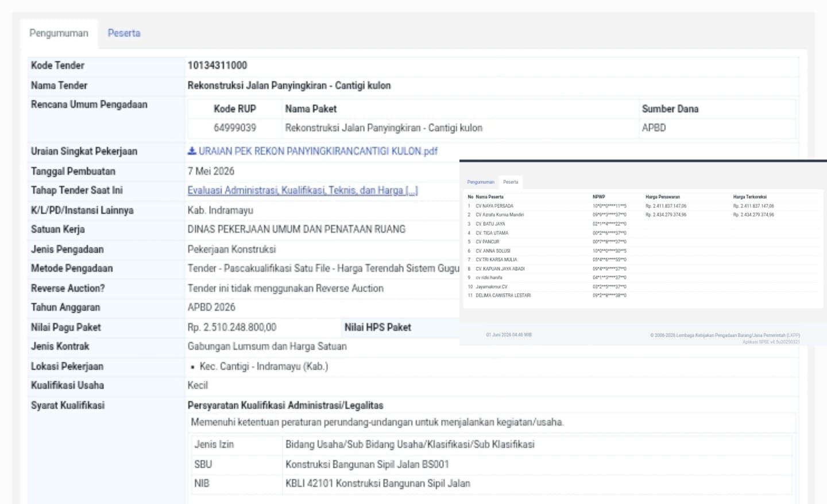Image resolution: width=827 pixels, height=504 pixels.
Task: Click the Nilai Pagu amount Rp. 2.510.248.800,00
Action: point(232,327)
